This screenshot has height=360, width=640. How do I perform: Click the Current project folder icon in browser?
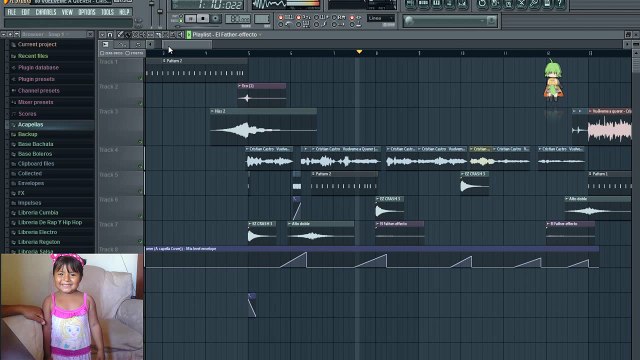(x=13, y=44)
